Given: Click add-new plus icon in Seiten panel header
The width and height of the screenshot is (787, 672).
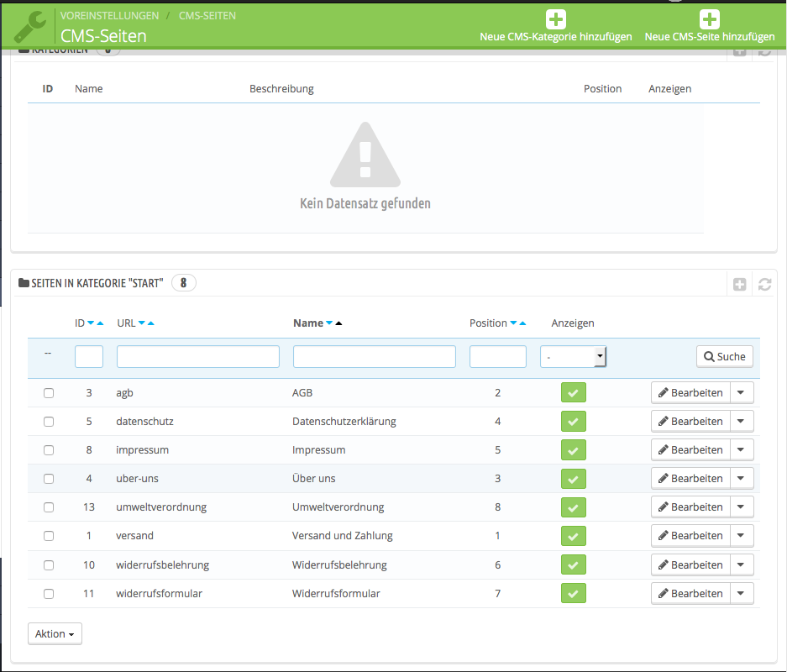Looking at the screenshot, I should point(739,285).
